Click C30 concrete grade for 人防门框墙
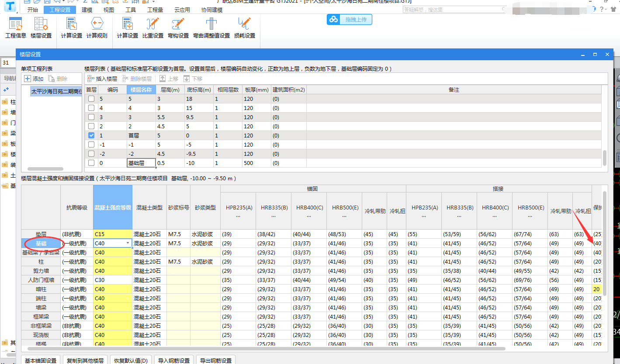620x364 pixels. pos(112,280)
